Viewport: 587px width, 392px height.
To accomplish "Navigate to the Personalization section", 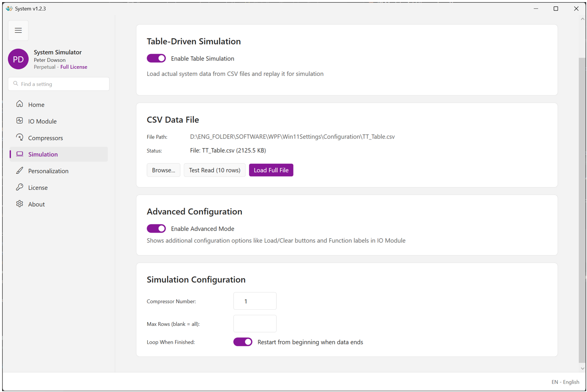I will point(48,170).
